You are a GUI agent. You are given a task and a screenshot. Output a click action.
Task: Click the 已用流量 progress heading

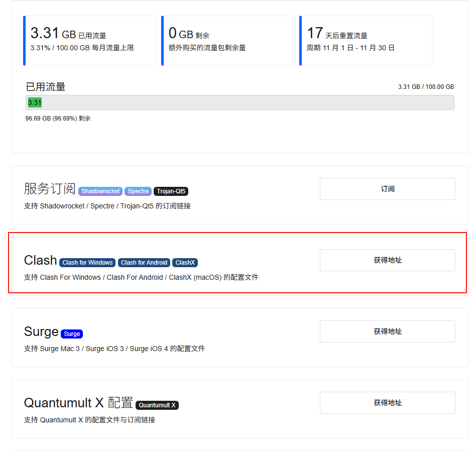(x=46, y=87)
